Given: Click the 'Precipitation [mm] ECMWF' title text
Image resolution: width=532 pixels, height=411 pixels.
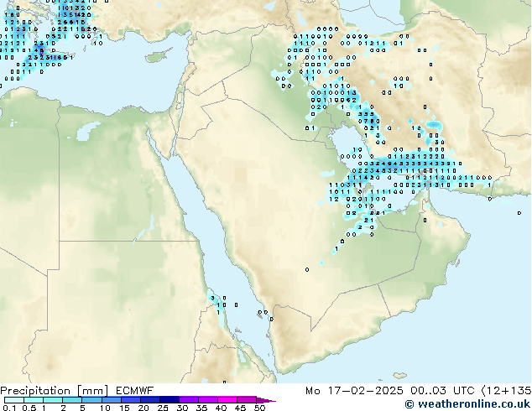Looking at the screenshot, I should [76, 391].
